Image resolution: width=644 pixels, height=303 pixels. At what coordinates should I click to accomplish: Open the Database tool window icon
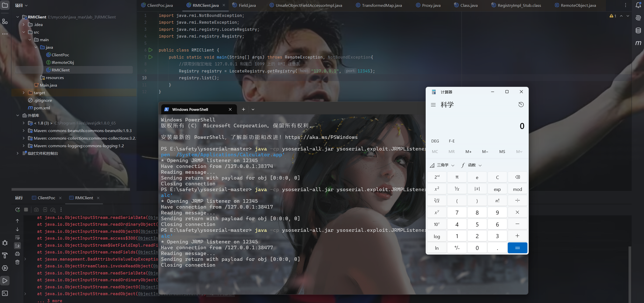coord(638,30)
